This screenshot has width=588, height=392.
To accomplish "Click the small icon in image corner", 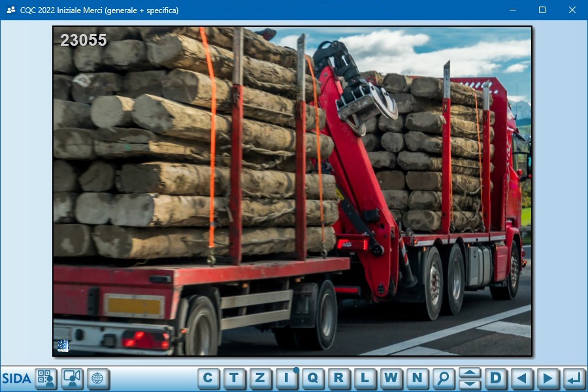I will [63, 346].
